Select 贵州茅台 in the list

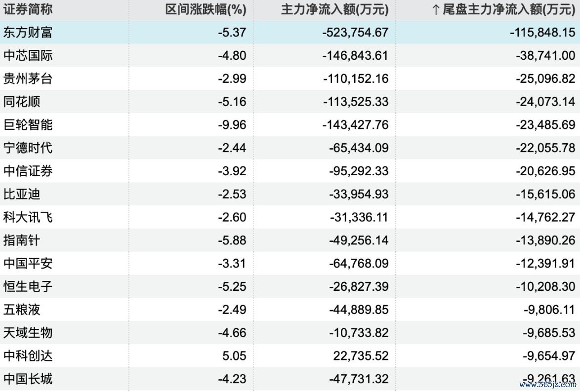tap(28, 78)
